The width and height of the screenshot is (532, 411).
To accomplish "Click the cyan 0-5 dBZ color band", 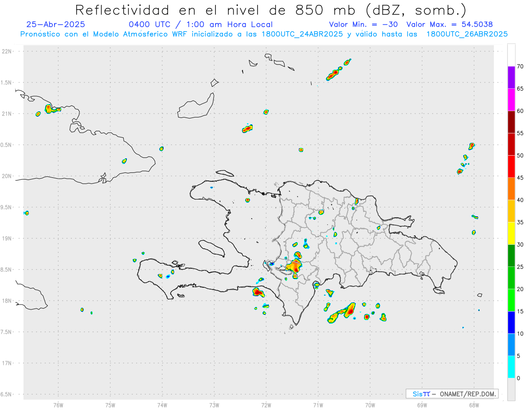I will [x=511, y=367].
